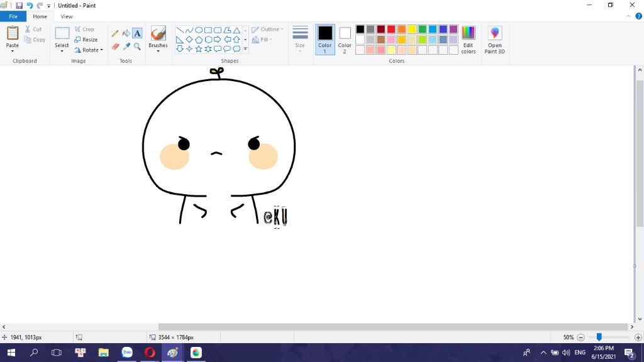
Task: Open File Explorer from the taskbar
Action: [x=104, y=353]
